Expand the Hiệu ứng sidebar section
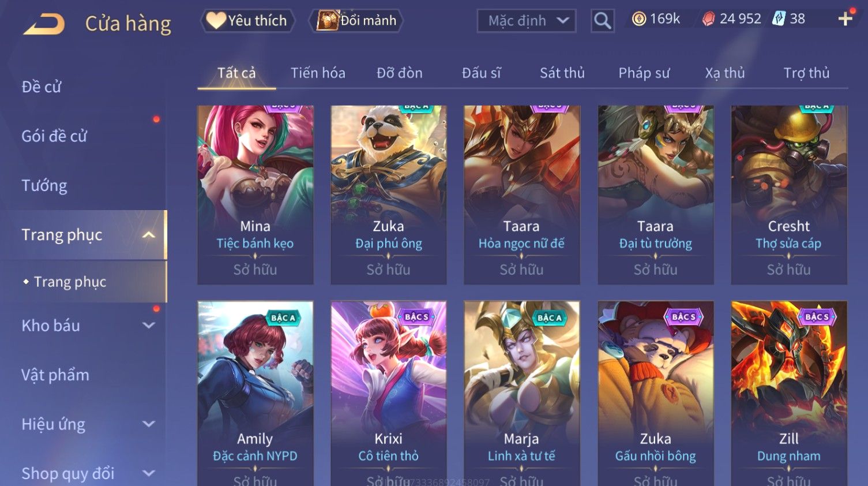868x486 pixels. tap(148, 424)
